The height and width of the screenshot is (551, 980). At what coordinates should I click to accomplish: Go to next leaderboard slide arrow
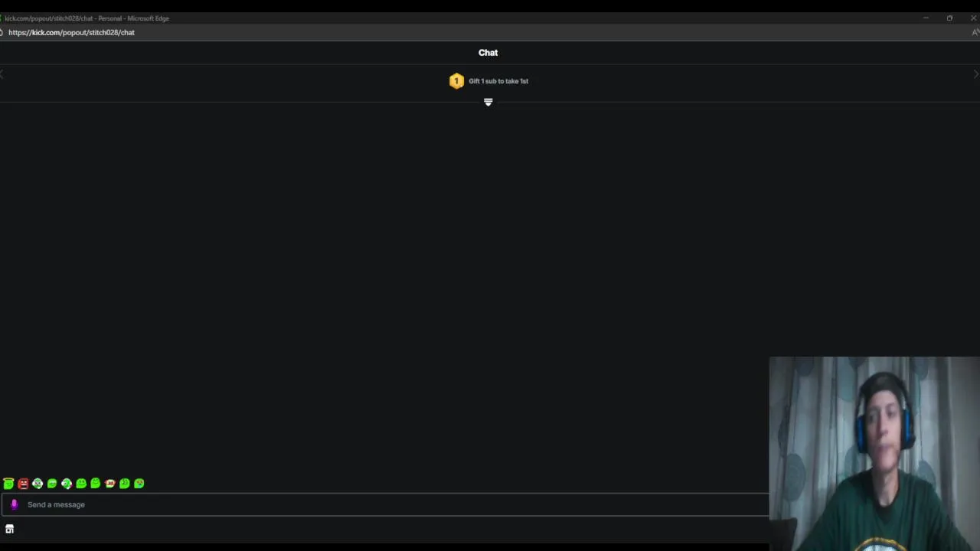coord(975,74)
